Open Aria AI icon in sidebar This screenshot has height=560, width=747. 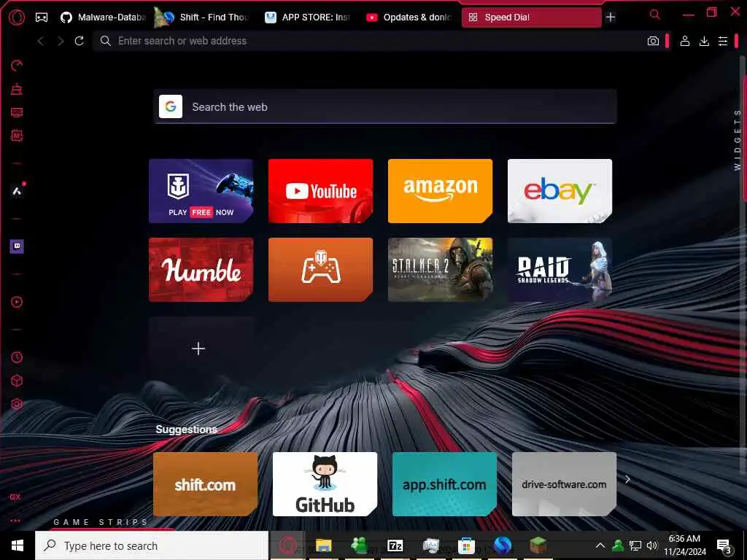coord(17,191)
